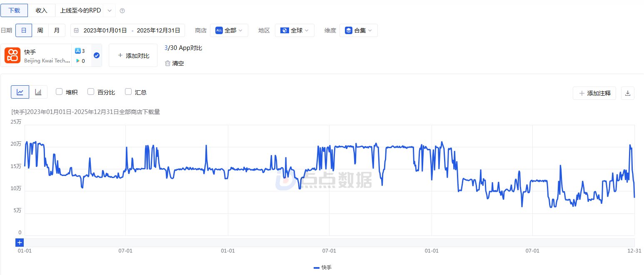Enable the 百分比 checkbox
This screenshot has height=275, width=644.
[x=90, y=92]
